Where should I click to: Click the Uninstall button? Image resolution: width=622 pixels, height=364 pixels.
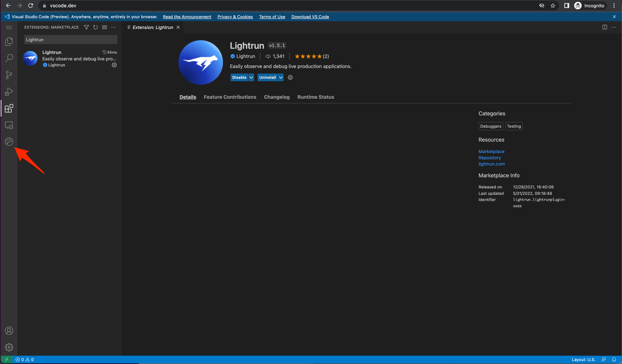(267, 77)
